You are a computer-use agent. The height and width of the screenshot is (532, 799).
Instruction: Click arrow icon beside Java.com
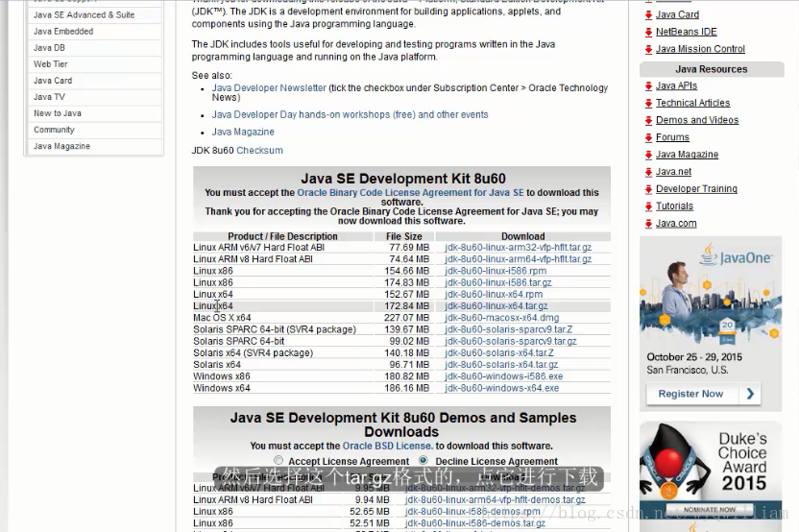coord(648,224)
